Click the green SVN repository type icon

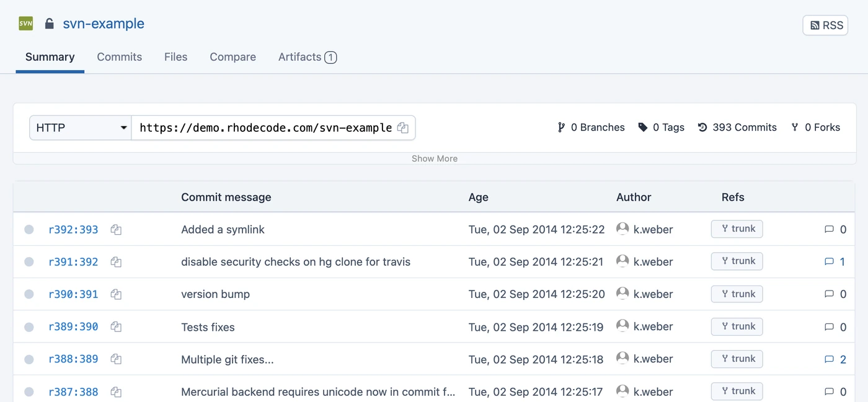point(25,24)
